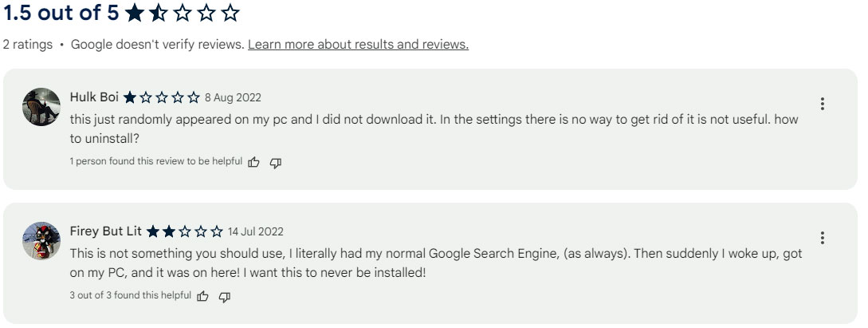Click the '1.5 out of 5' heading

click(62, 14)
